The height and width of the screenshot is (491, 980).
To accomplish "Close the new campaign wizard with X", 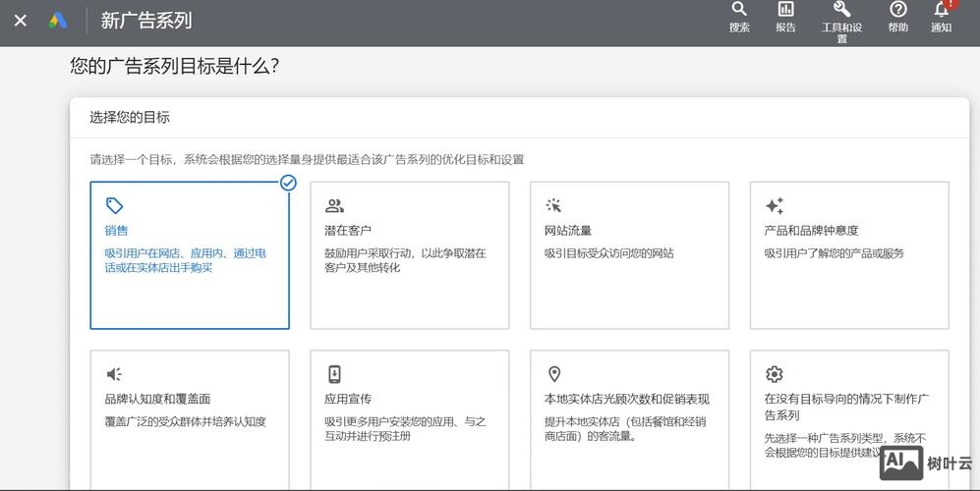I will [20, 21].
